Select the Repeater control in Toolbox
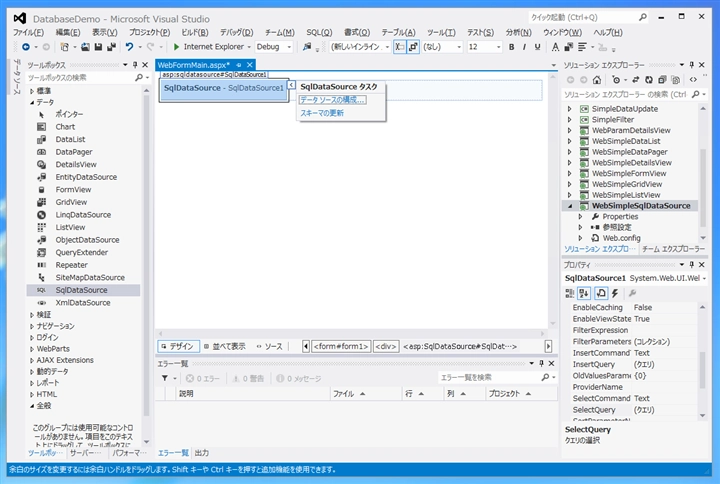This screenshot has height=484, width=720. click(x=71, y=265)
